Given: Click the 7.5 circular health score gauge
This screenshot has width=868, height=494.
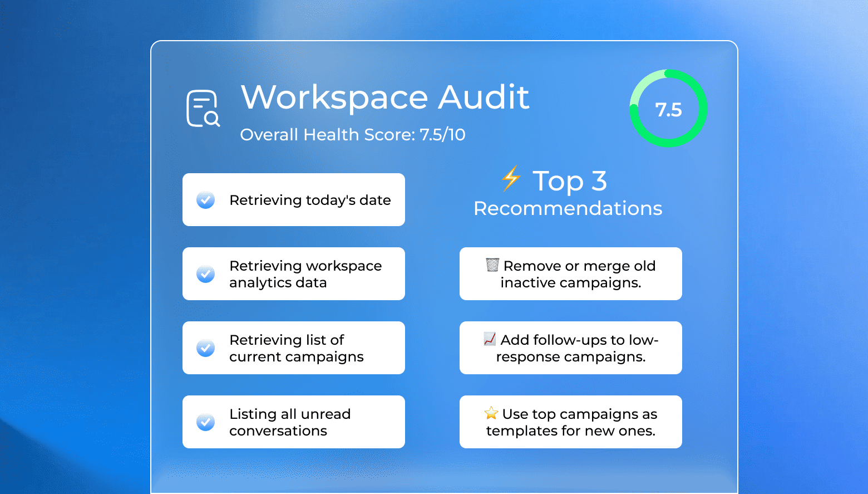Looking at the screenshot, I should pyautogui.click(x=668, y=109).
